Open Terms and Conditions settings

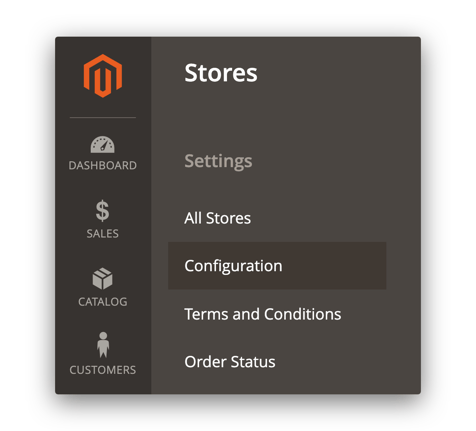click(x=263, y=314)
